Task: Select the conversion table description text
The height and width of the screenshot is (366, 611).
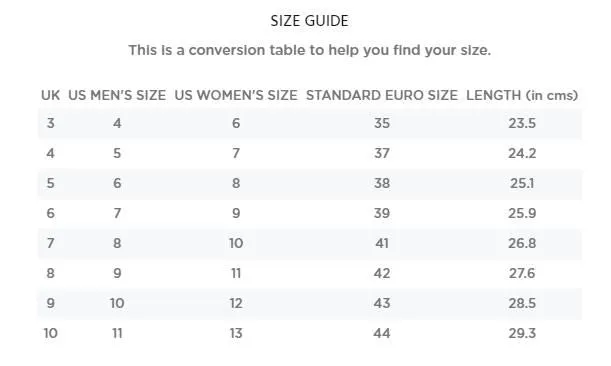Action: pos(309,50)
